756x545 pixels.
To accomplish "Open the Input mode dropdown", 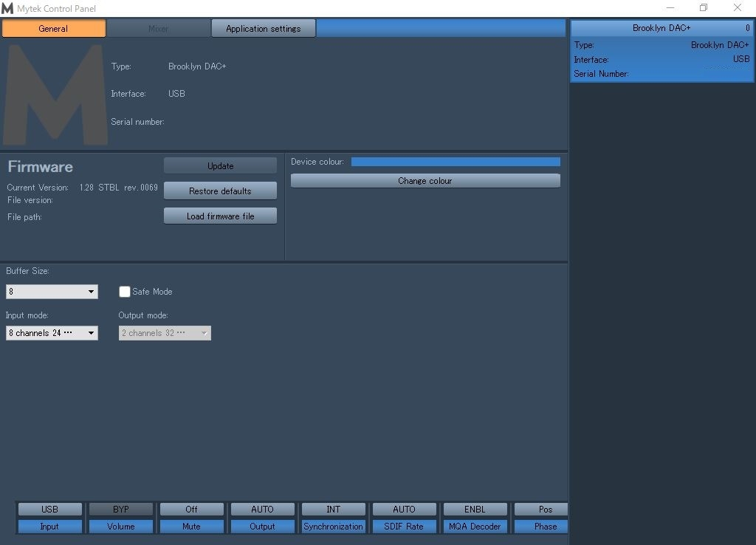I will [x=52, y=333].
